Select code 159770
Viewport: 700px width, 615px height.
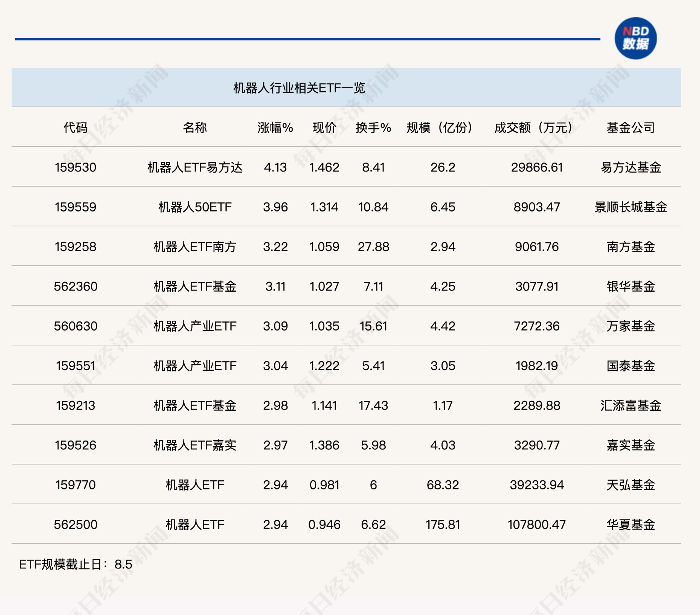pyautogui.click(x=76, y=485)
